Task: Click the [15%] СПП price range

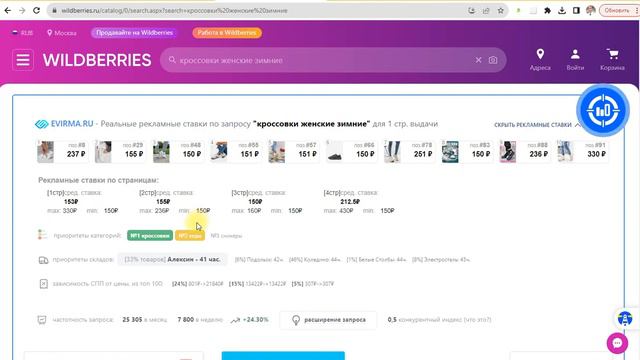Action: tap(258, 284)
